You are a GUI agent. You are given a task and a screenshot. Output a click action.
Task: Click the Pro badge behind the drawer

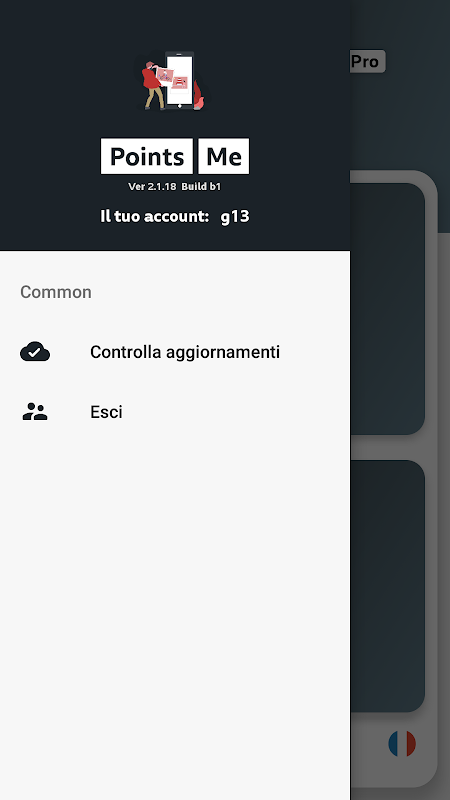tap(367, 61)
